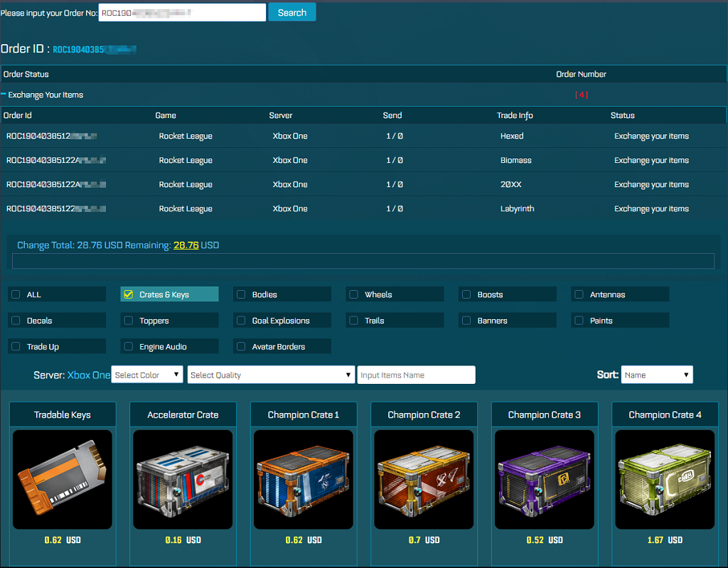The height and width of the screenshot is (568, 728).
Task: Click the 0.16 USD price
Action: (x=183, y=540)
